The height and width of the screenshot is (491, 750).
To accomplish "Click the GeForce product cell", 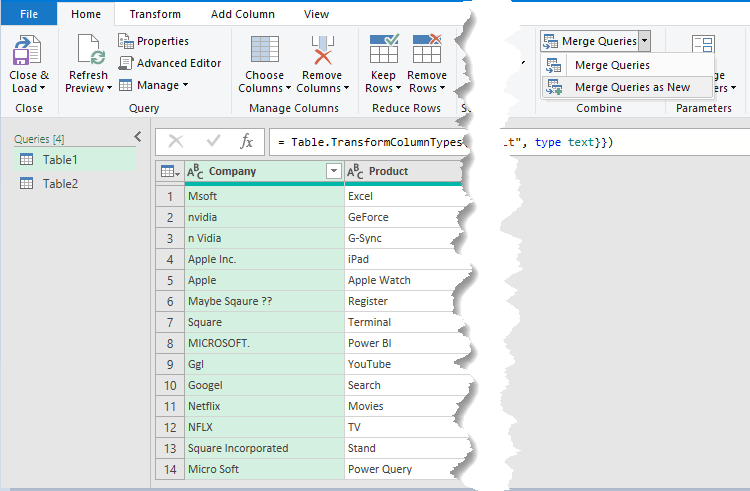I will pos(404,217).
